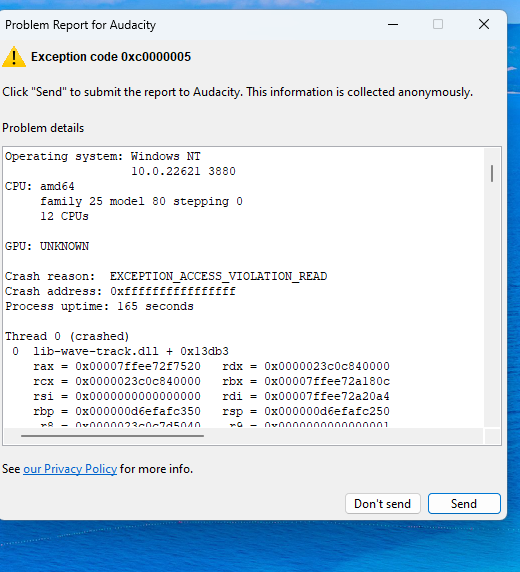Click the disabled maximize window button
This screenshot has width=520, height=572.
point(438,24)
